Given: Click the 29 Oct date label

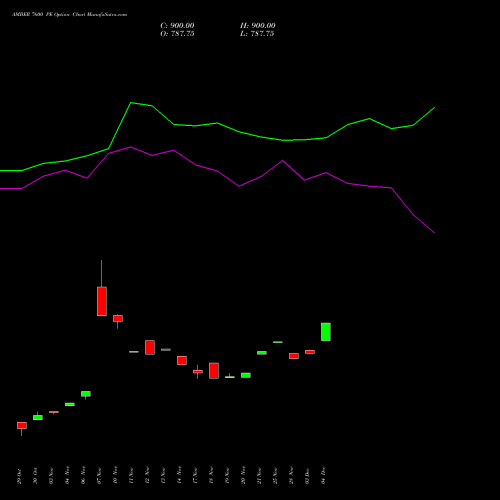Looking at the screenshot, I should (19, 476).
